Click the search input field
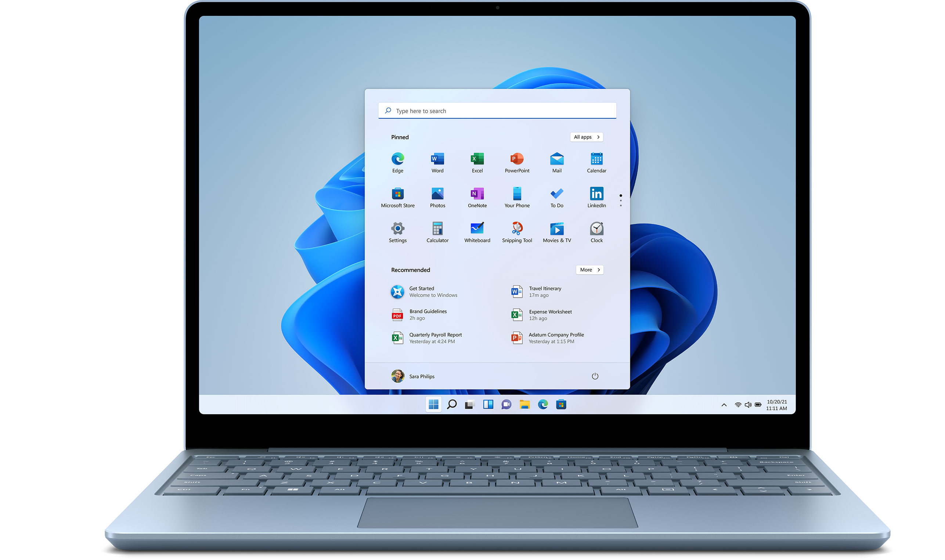Viewport: 945px width, 560px height. tap(498, 111)
